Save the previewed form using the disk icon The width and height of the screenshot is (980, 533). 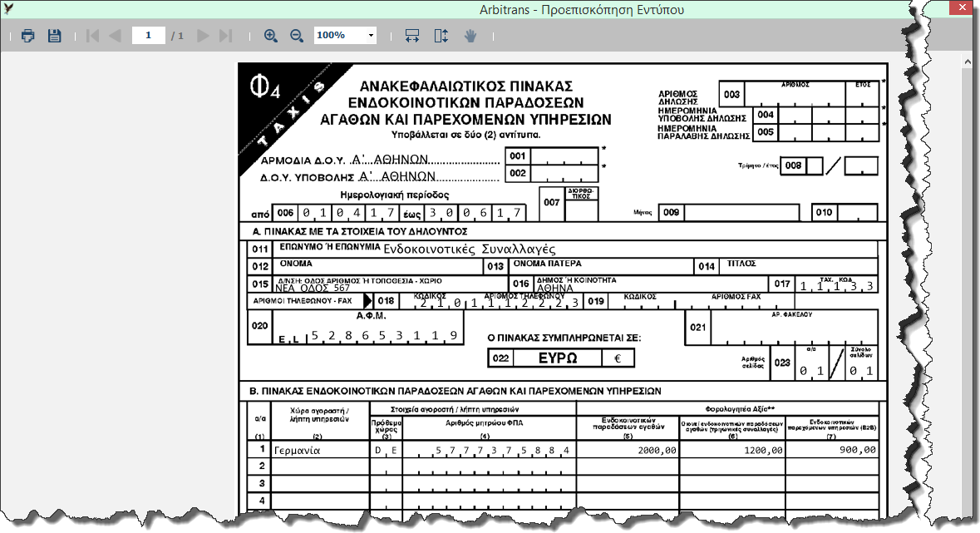coord(54,36)
